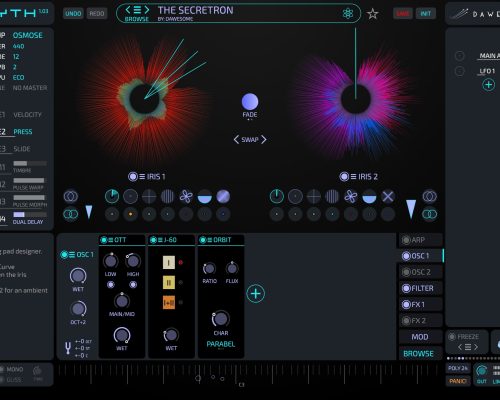Toggle OTT HIGH band switch

tap(133, 285)
